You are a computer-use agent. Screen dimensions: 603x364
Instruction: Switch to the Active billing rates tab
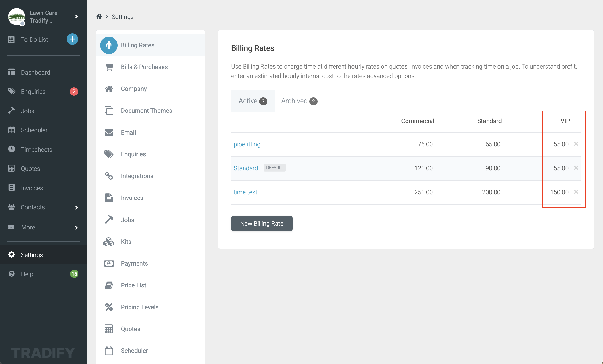pyautogui.click(x=253, y=101)
